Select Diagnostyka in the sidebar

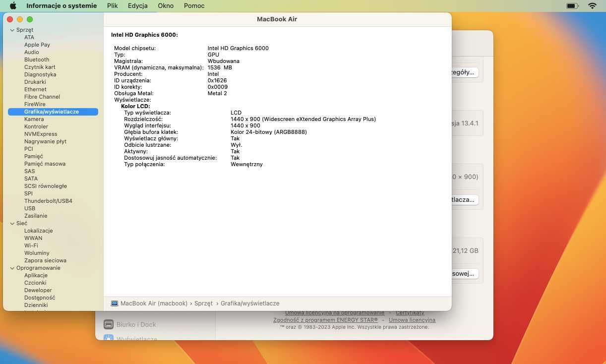click(x=40, y=74)
